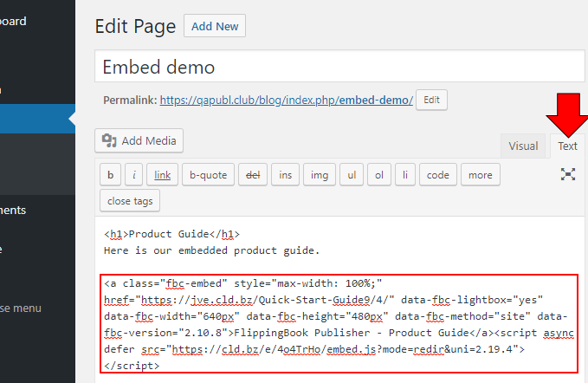Click the closing script tag line
The width and height of the screenshot is (588, 383).
[x=132, y=366]
